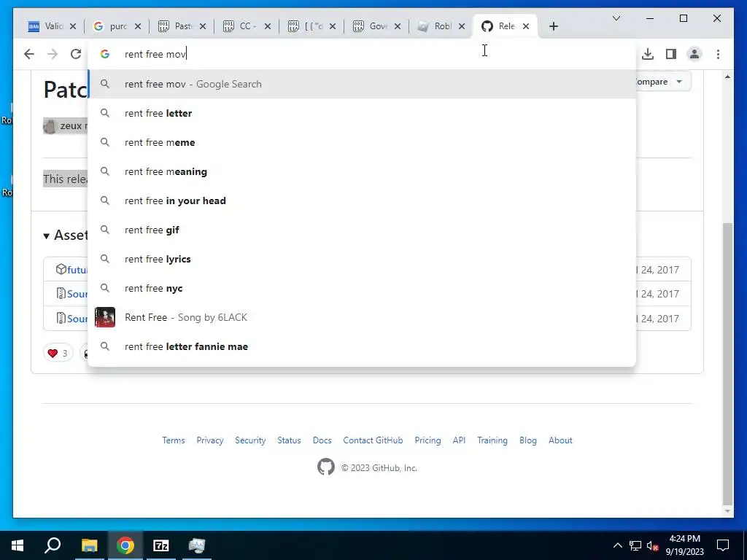The height and width of the screenshot is (560, 747).
Task: Open Chrome downloads icon
Action: (x=648, y=54)
